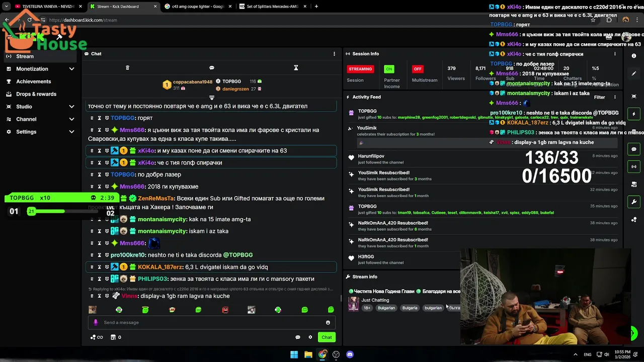Click H3ftGG in the Activity Feed

(x=366, y=257)
